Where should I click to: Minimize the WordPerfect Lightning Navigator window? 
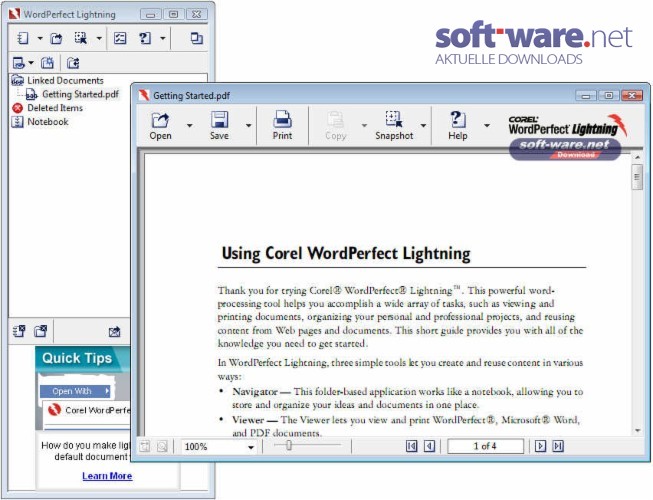pyautogui.click(x=151, y=15)
